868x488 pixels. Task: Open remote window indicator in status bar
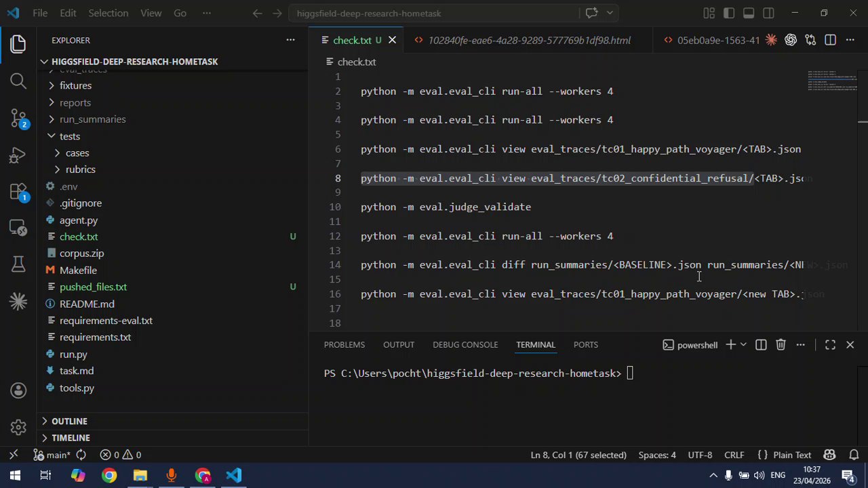(x=13, y=455)
